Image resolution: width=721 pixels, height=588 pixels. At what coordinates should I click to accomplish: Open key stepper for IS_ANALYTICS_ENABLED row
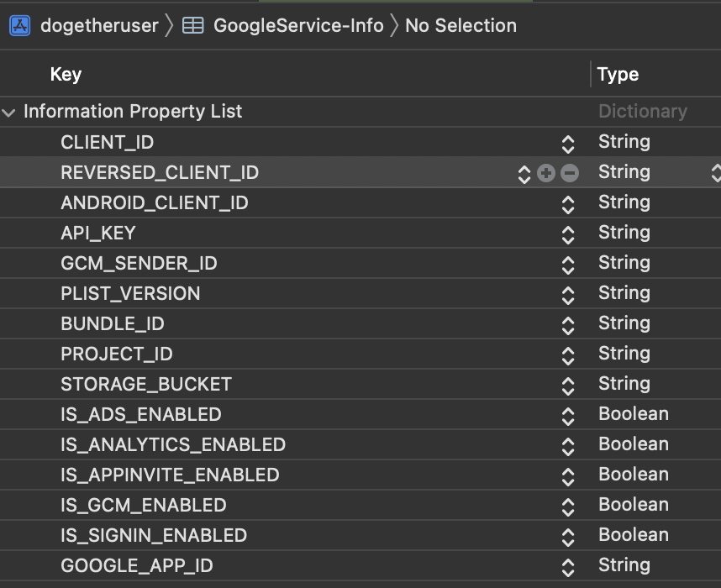coord(568,447)
